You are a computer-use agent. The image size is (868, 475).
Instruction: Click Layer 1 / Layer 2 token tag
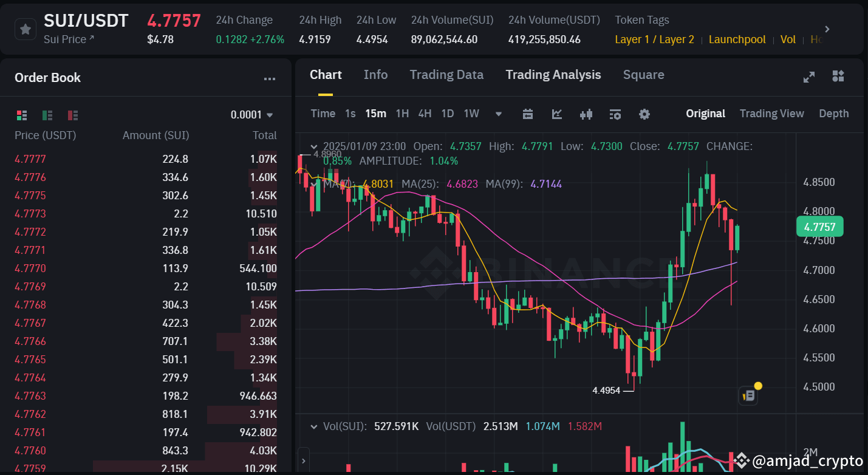coord(654,39)
